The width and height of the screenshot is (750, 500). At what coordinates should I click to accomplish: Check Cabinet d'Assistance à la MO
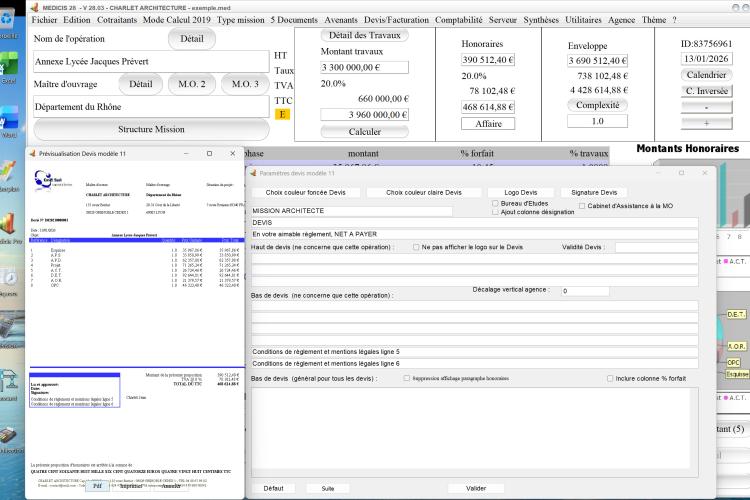click(x=582, y=206)
